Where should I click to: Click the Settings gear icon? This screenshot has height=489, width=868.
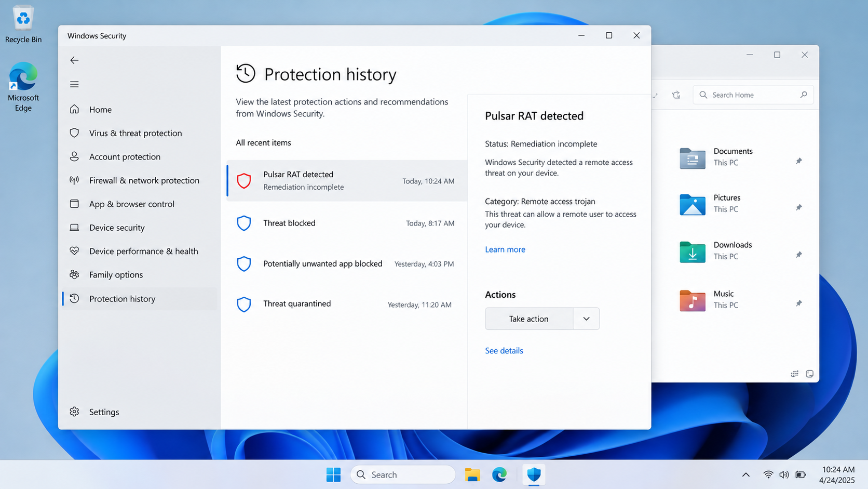(x=74, y=412)
